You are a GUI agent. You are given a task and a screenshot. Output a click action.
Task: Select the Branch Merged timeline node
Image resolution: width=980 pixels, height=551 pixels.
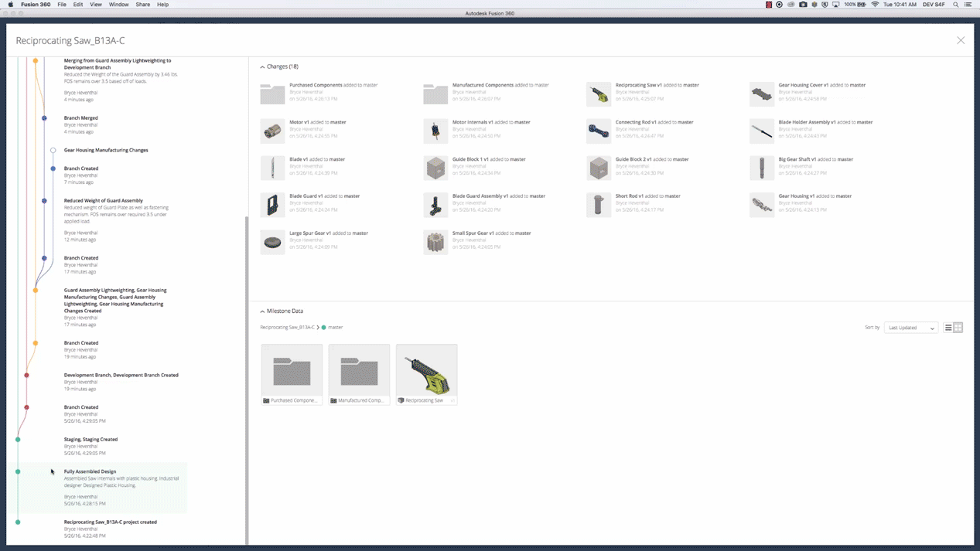pos(43,117)
